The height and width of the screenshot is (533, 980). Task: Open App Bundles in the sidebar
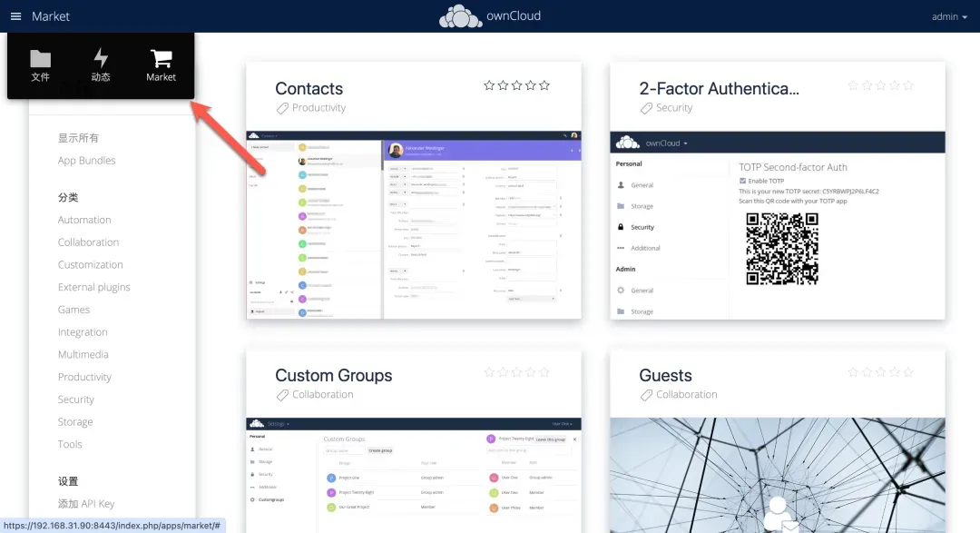coord(86,161)
